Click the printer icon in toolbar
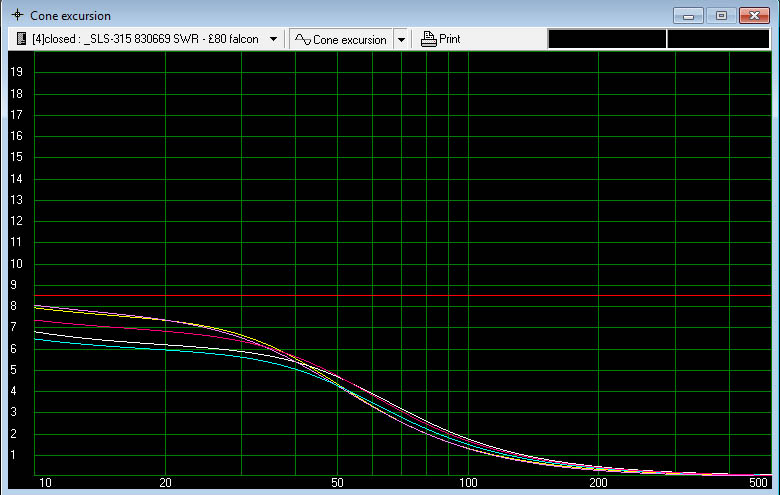Viewport: 780px width, 495px height. 428,39
